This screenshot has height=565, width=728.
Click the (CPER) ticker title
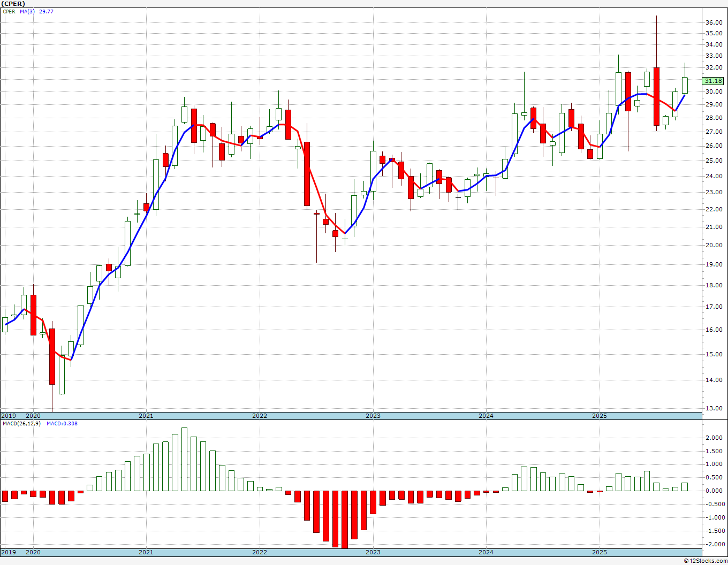[13, 4]
